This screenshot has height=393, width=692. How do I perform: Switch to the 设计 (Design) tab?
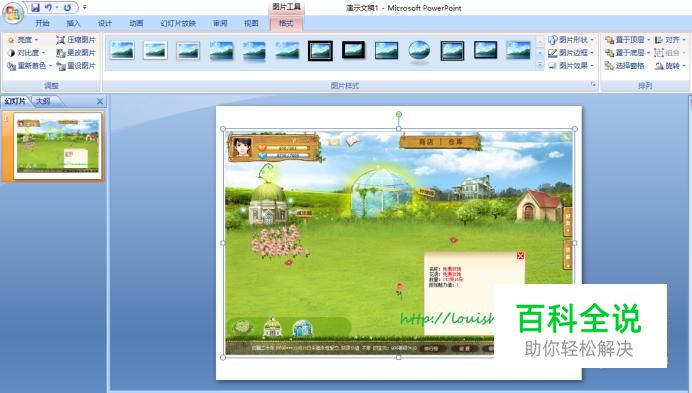pos(105,23)
